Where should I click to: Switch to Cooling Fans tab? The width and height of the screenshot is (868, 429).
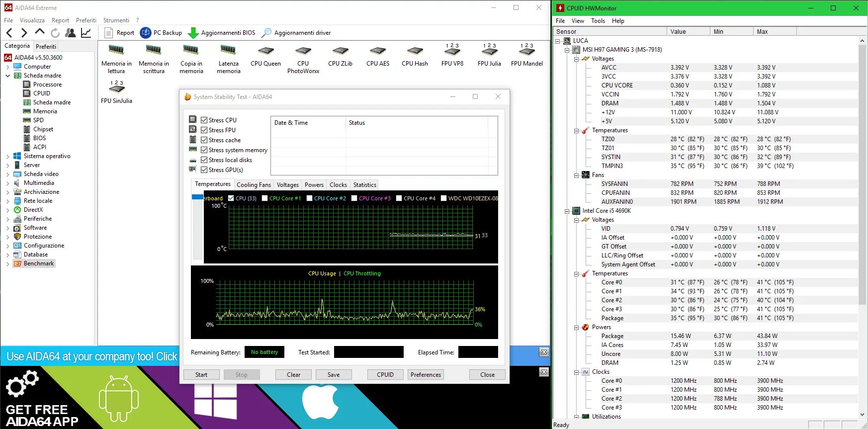tap(254, 184)
